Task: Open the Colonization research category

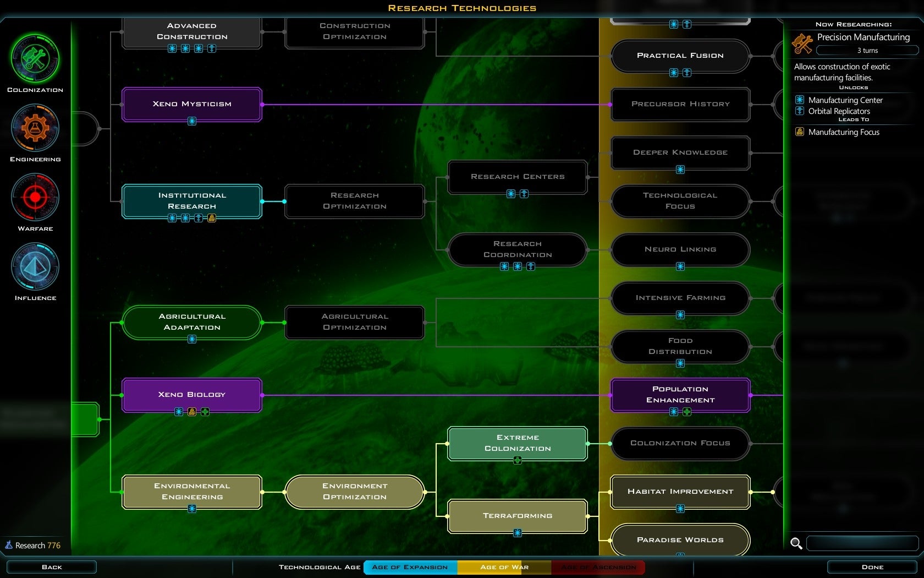Action: [35, 59]
